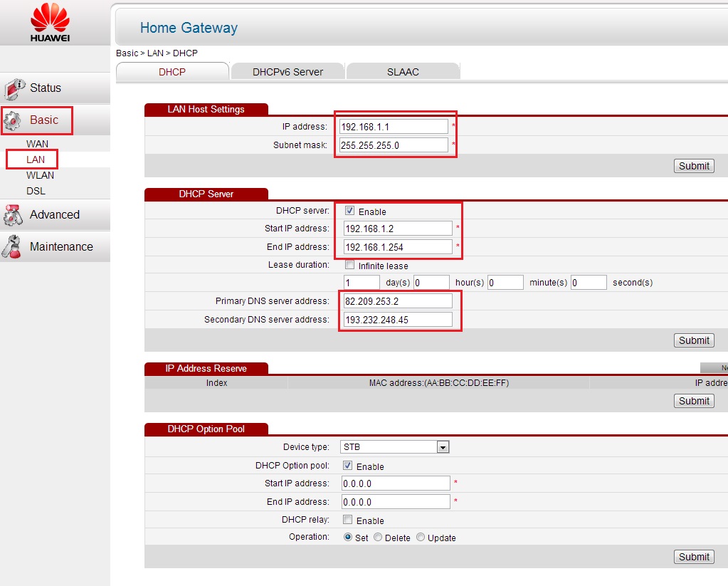
Task: Toggle the DHCP relay Enable checkbox
Action: point(348,520)
